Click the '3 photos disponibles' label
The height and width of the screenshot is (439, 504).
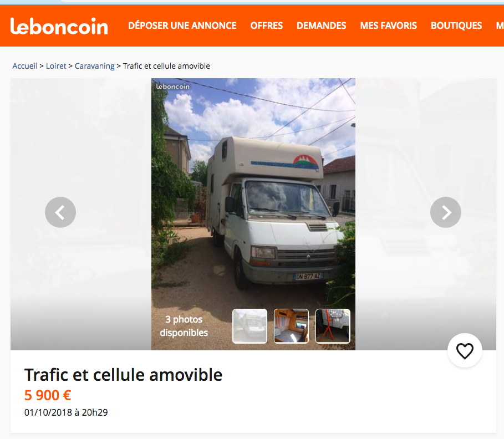[184, 326]
